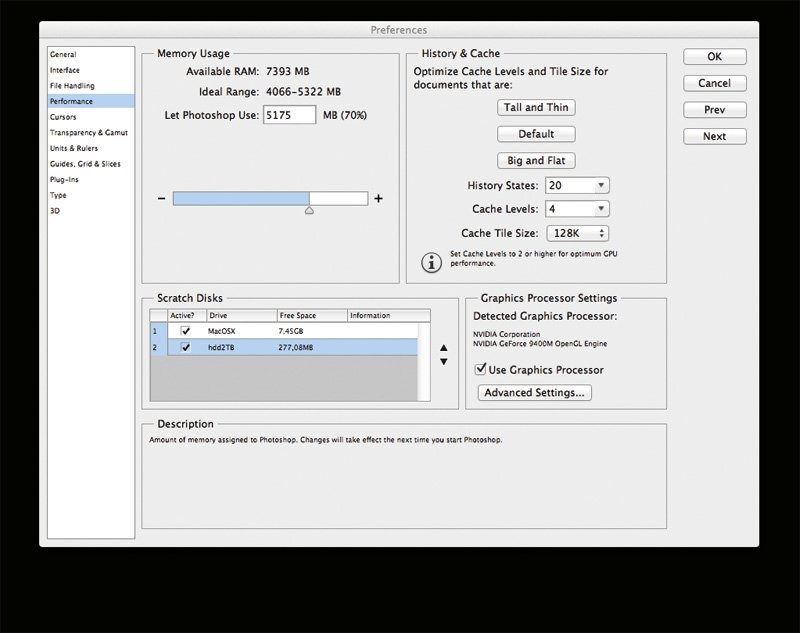Viewport: 800px width, 633px height.
Task: Click the Available RAM value 7393 MB
Action: [288, 71]
